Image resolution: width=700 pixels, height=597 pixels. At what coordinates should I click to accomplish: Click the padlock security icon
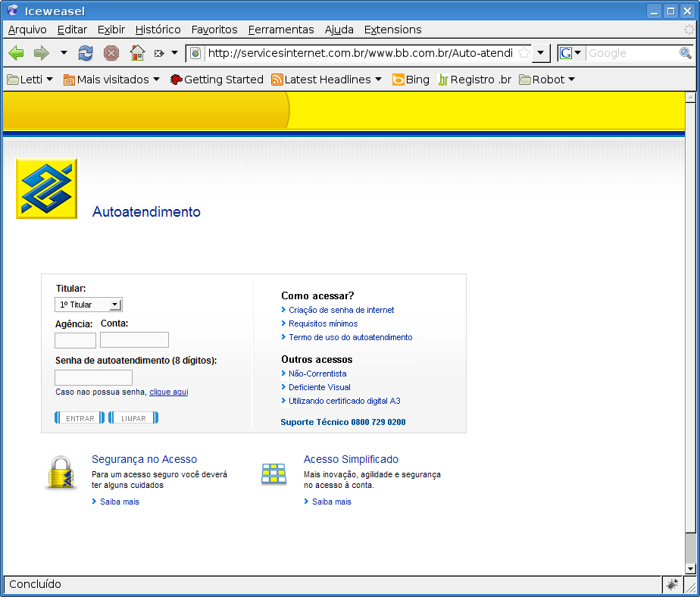click(61, 472)
